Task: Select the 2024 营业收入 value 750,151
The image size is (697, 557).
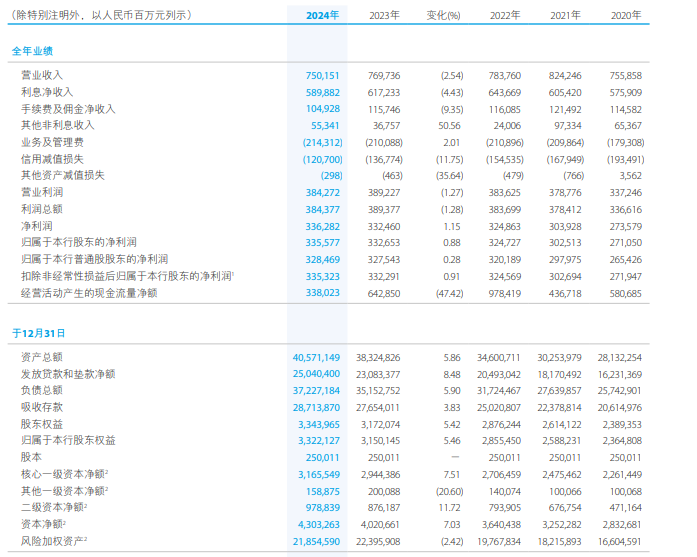Action: pos(323,75)
